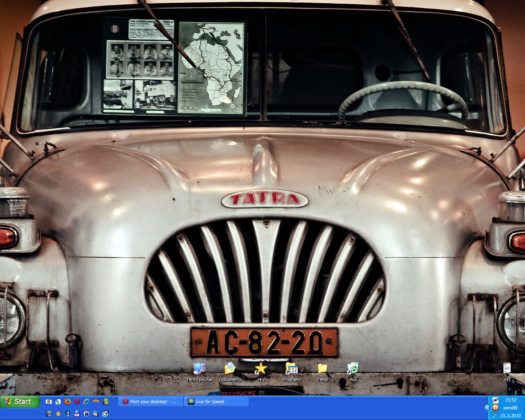Switch to the Live for Speed taskbar button
The width and height of the screenshot is (525, 420).
[x=217, y=402]
